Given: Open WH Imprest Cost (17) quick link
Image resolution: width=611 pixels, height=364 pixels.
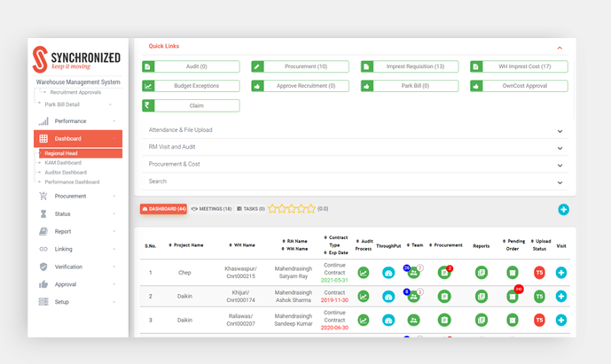Looking at the screenshot, I should tap(519, 66).
